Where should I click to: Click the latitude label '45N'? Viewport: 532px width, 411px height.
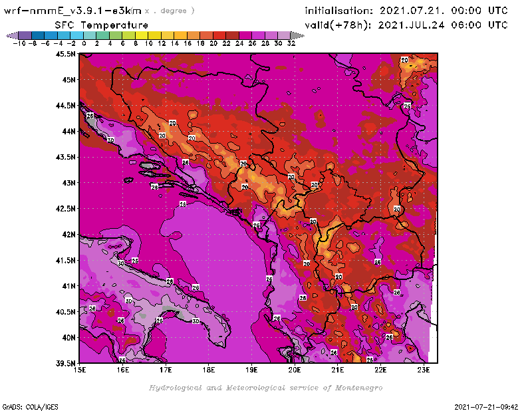pyautogui.click(x=68, y=80)
